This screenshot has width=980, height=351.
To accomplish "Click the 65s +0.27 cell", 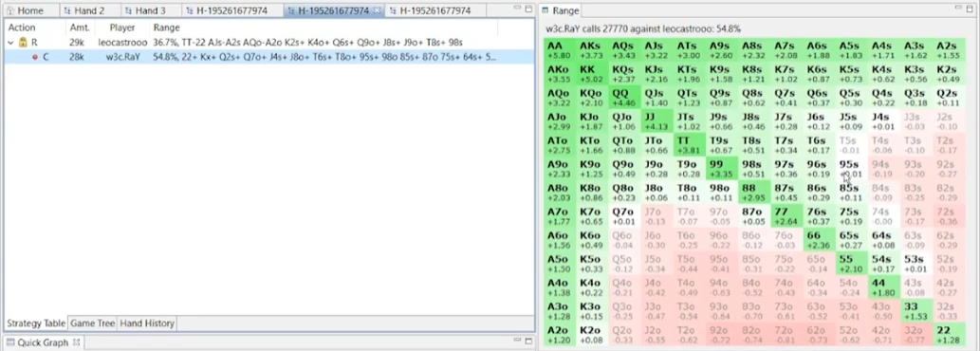I will 852,240.
